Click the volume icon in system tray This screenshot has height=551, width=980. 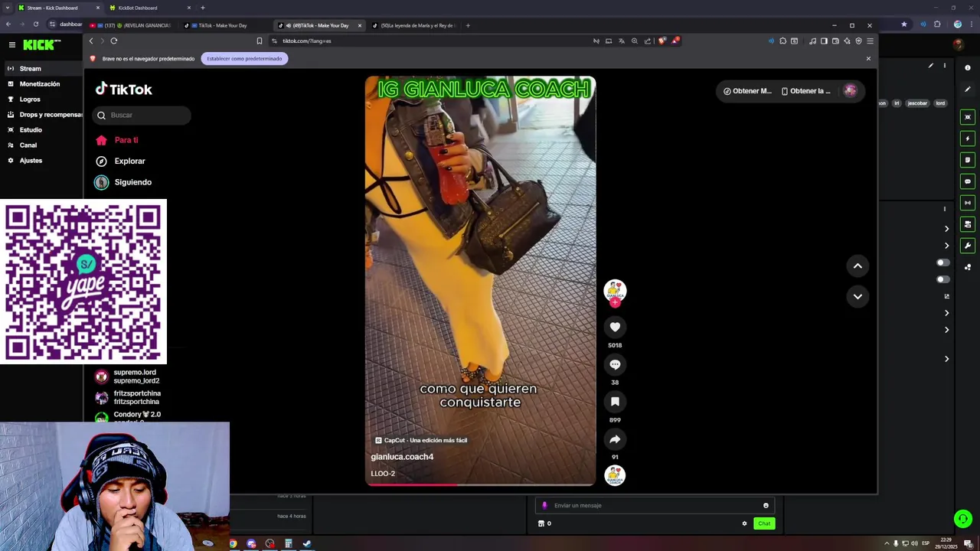[914, 543]
